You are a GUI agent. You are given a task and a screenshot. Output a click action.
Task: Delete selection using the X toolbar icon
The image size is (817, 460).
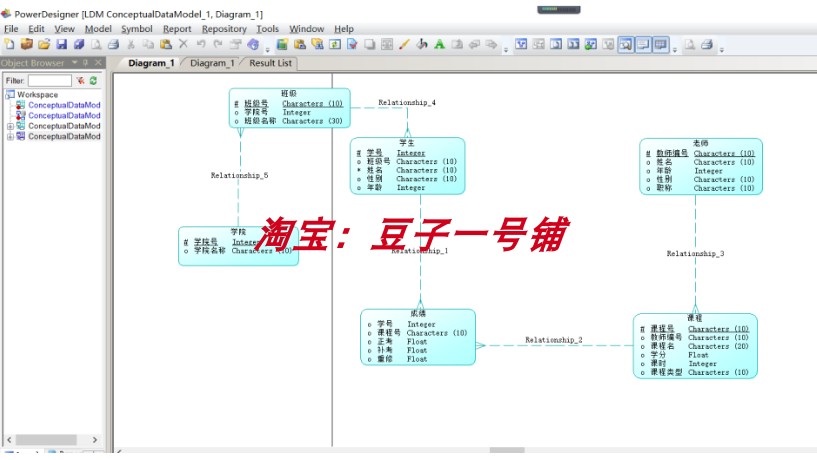point(183,44)
